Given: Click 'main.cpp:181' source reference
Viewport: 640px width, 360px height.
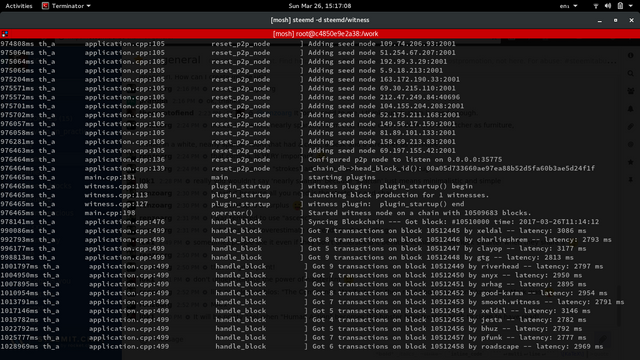Looking at the screenshot, I should (x=110, y=178).
